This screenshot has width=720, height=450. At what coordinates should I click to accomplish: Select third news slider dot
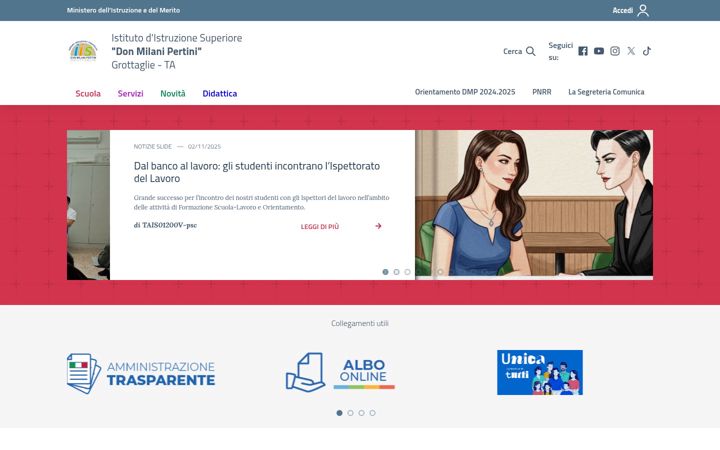pyautogui.click(x=407, y=272)
